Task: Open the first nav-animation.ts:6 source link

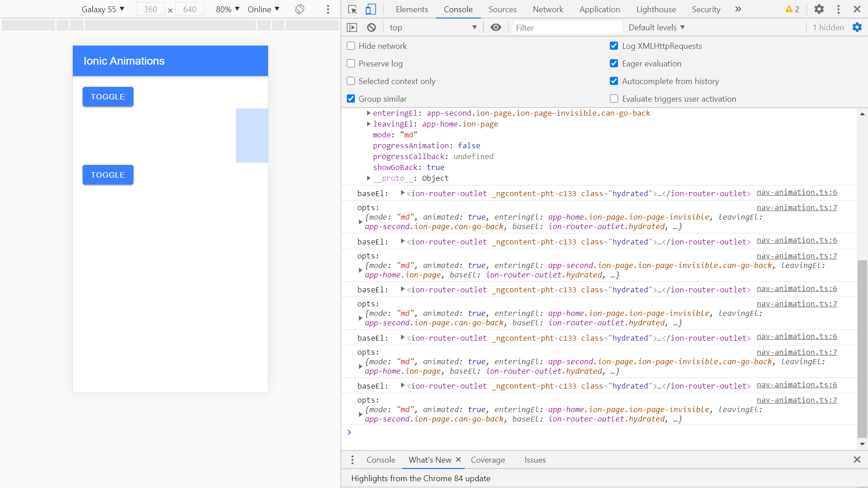Action: pyautogui.click(x=797, y=192)
